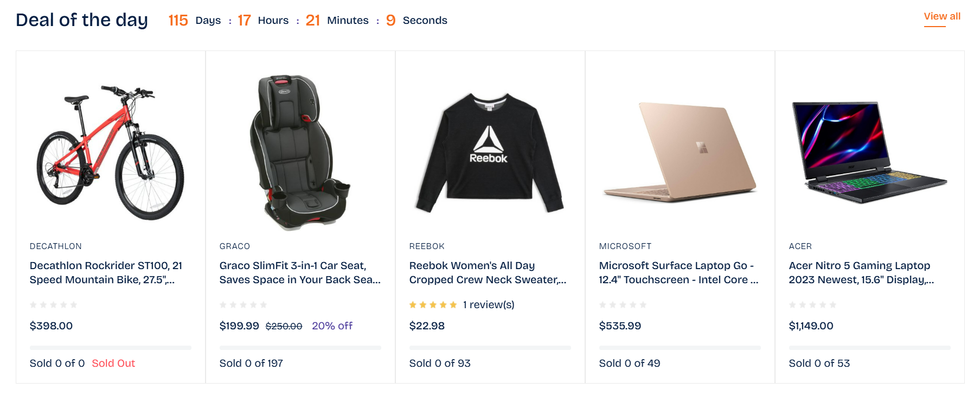The image size is (980, 395).
Task: Click the GRACO brand label
Action: point(235,246)
